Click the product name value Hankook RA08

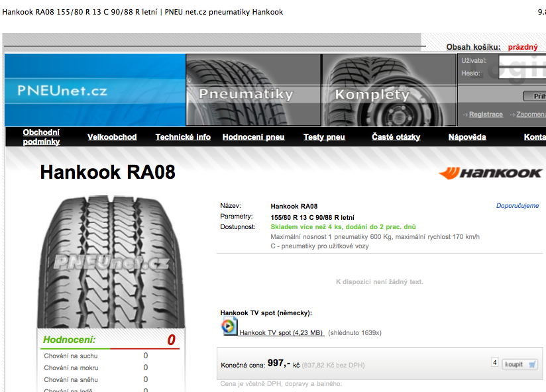[294, 206]
